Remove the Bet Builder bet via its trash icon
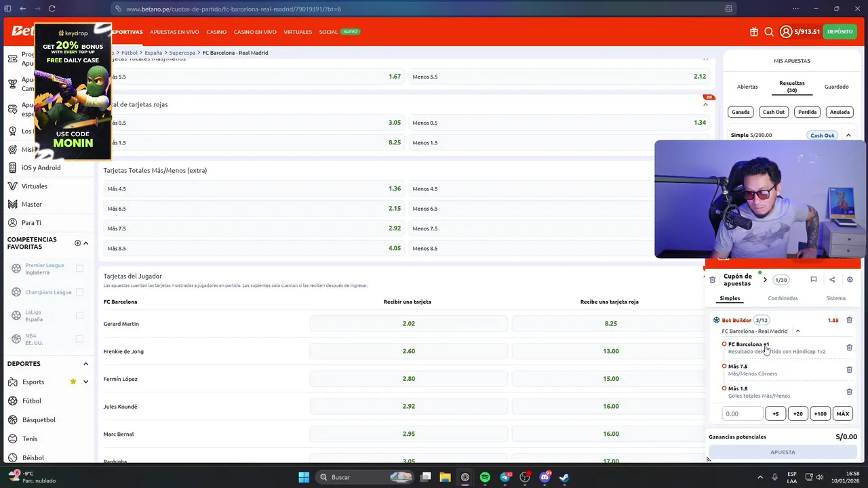Image resolution: width=868 pixels, height=488 pixels. (x=849, y=320)
